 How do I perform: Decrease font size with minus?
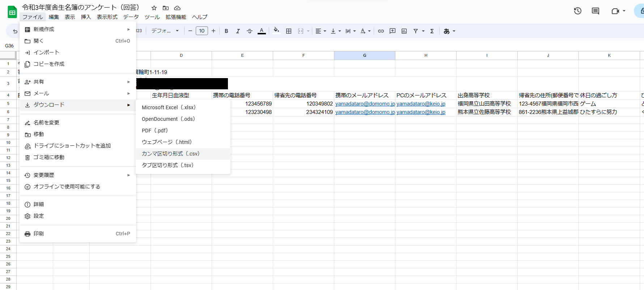(x=190, y=31)
